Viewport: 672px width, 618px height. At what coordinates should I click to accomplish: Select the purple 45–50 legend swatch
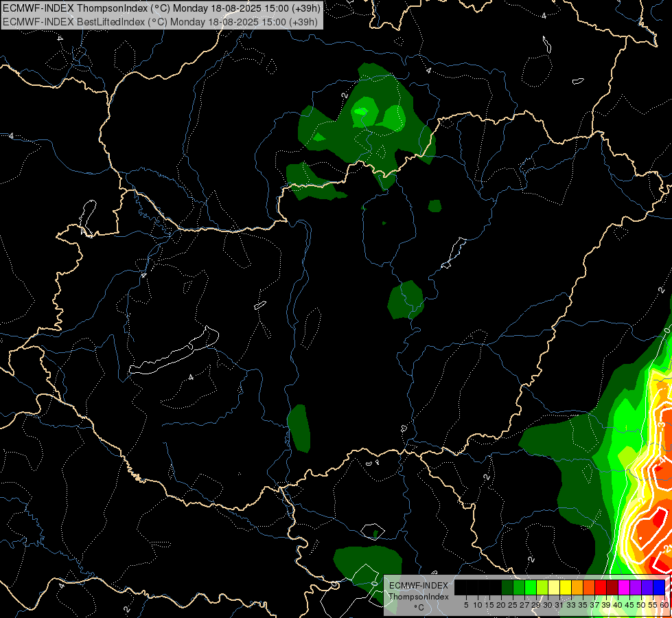636,587
